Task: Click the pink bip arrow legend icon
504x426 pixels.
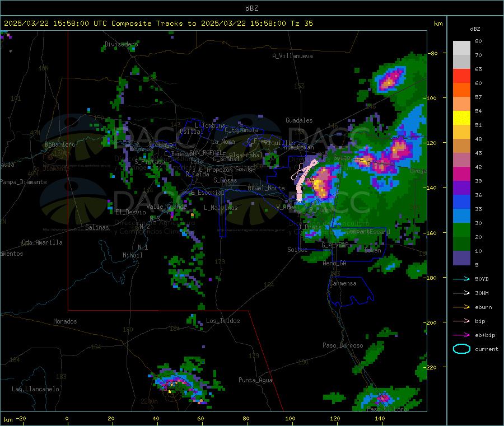Action: tap(461, 321)
